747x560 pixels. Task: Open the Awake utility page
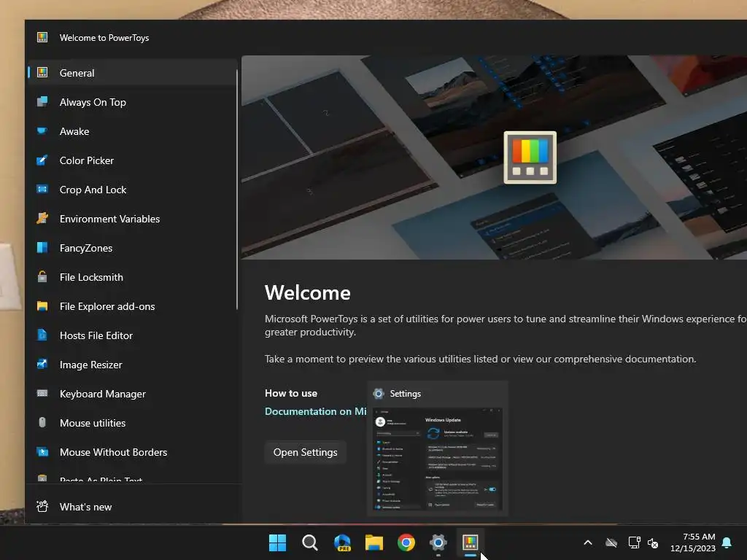(132, 131)
